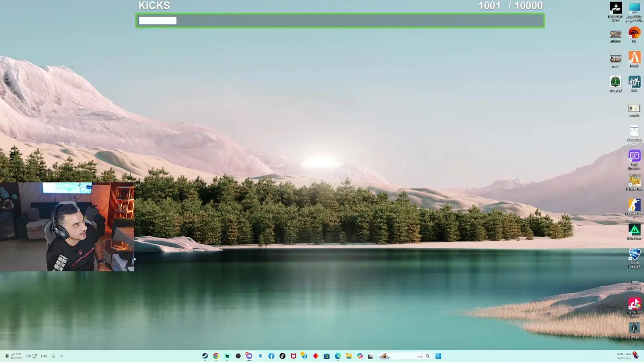The image size is (644, 362).
Task: Click the webcam overlay thumbnail
Action: tap(67, 227)
